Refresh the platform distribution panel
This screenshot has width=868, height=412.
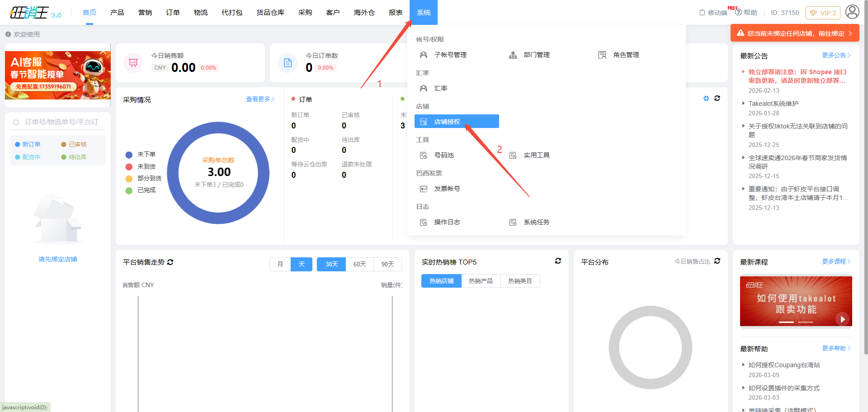tap(717, 261)
